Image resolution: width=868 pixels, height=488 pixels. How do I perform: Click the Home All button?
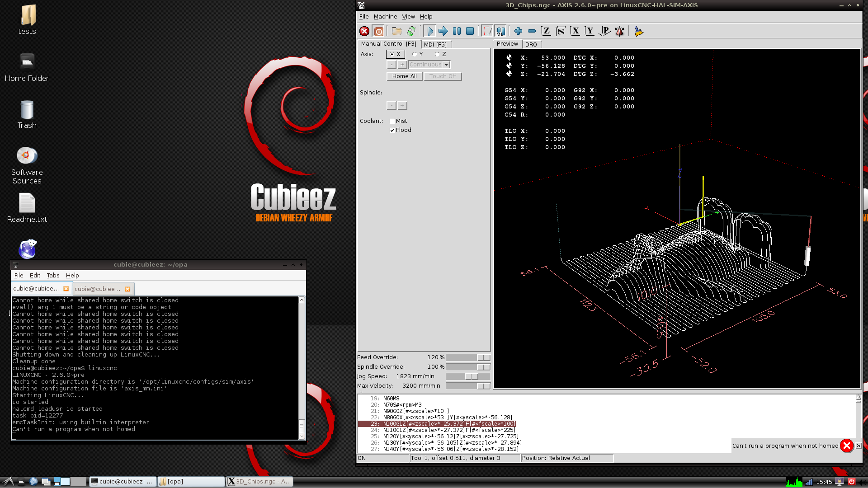point(405,76)
